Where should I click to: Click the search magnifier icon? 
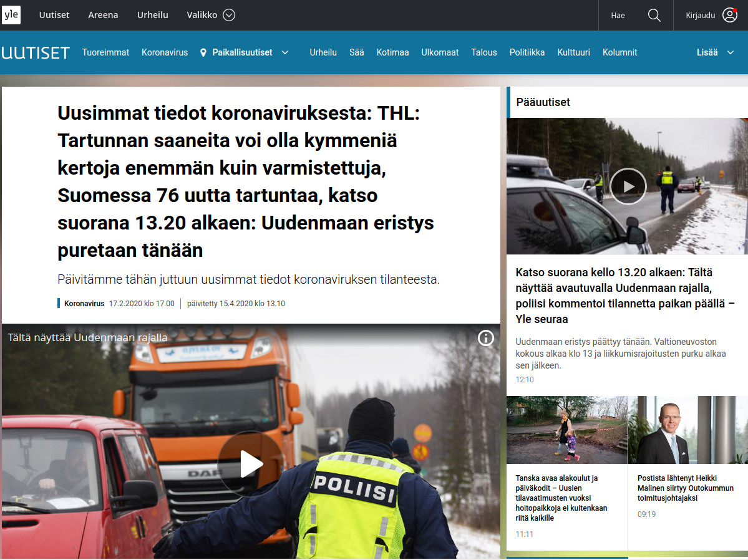(x=654, y=16)
